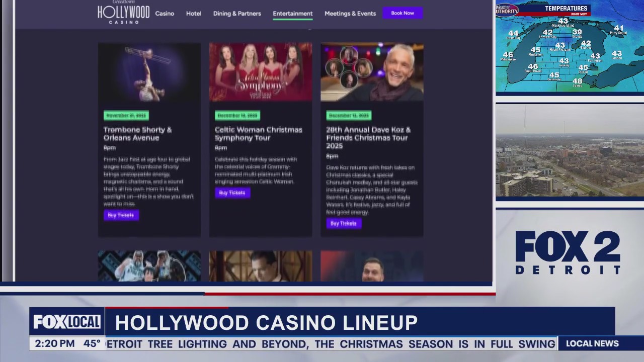Buy tickets for the Dave Koz Christmas Tour
This screenshot has height=362, width=644.
pos(343,223)
